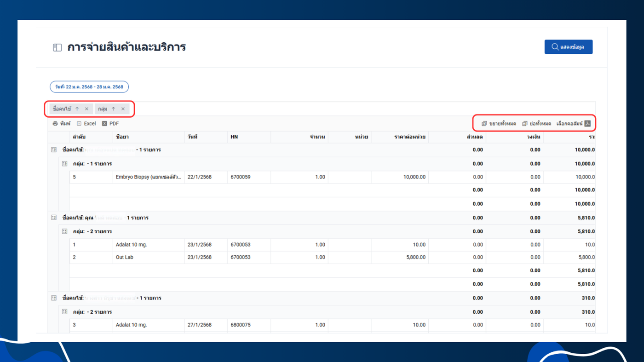Viewport: 644px width, 362px height.
Task: Click ย่อทั้งหมด to collapse all groups
Action: click(x=536, y=124)
